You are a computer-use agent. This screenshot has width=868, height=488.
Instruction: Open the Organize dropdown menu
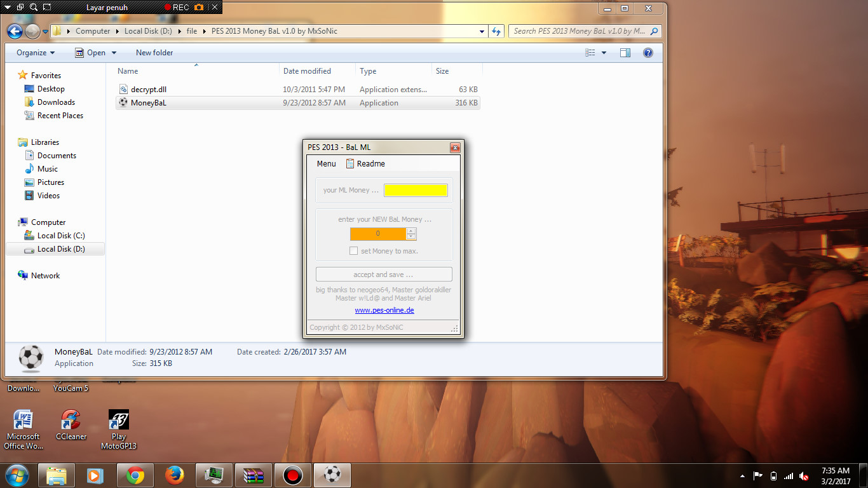tap(36, 53)
